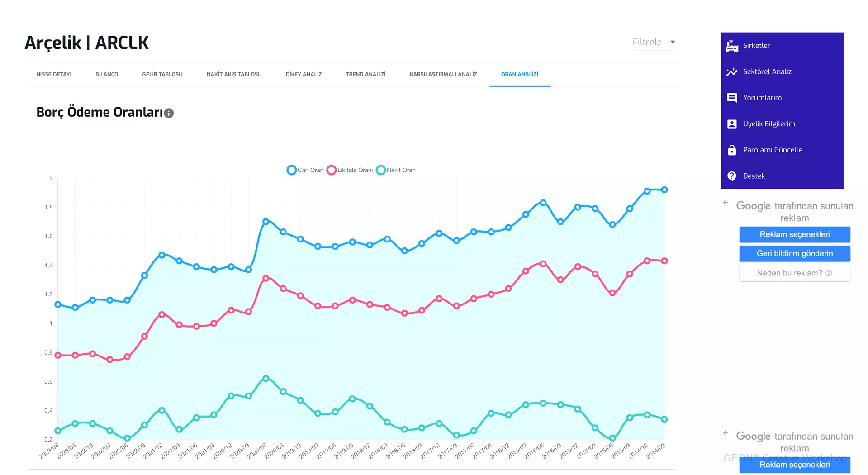Viewport: 868px width, 475px height.
Task: Click the Sektörel Analiz chart icon
Action: [732, 72]
